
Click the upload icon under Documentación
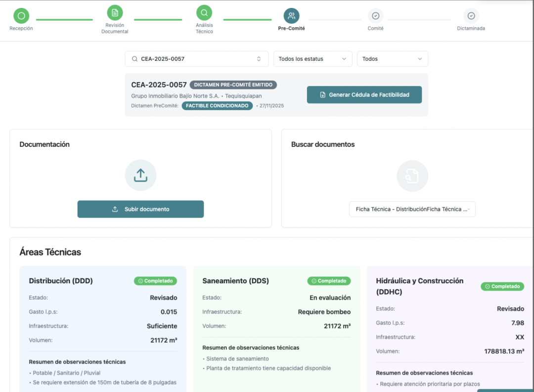pos(140,175)
